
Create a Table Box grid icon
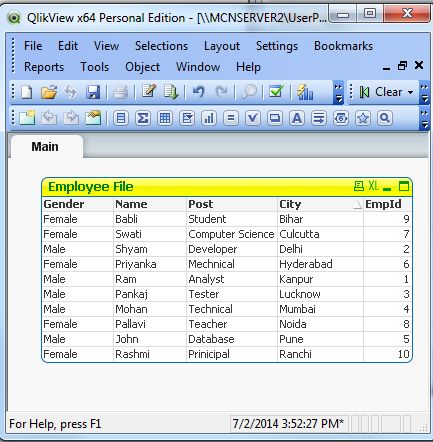165,118
